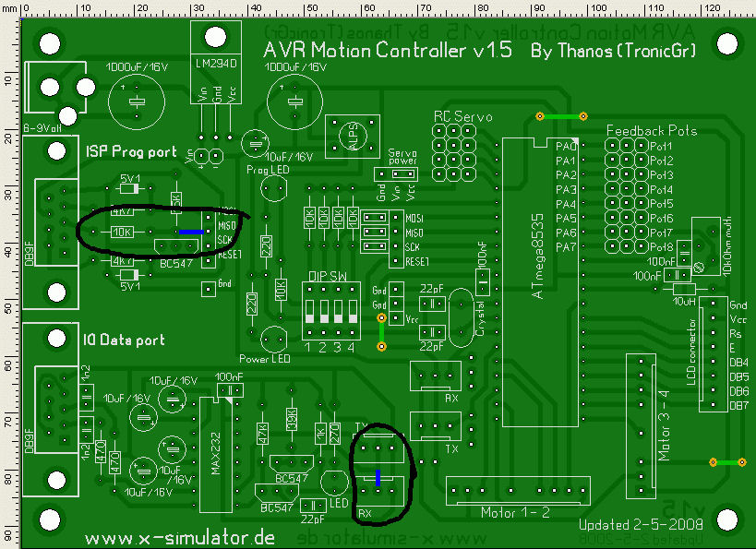The height and width of the screenshot is (549, 756).
Task: Click the '6-9Volt' power jack label
Action: tap(42, 128)
